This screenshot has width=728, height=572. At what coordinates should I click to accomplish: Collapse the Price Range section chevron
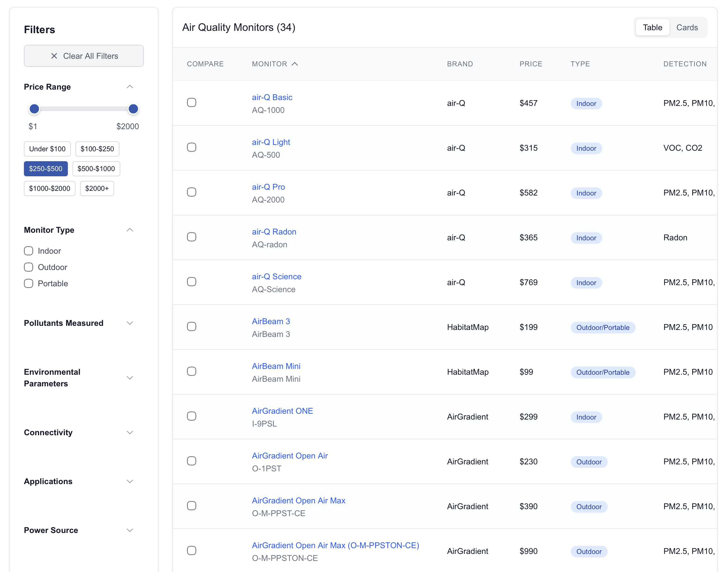(x=130, y=87)
